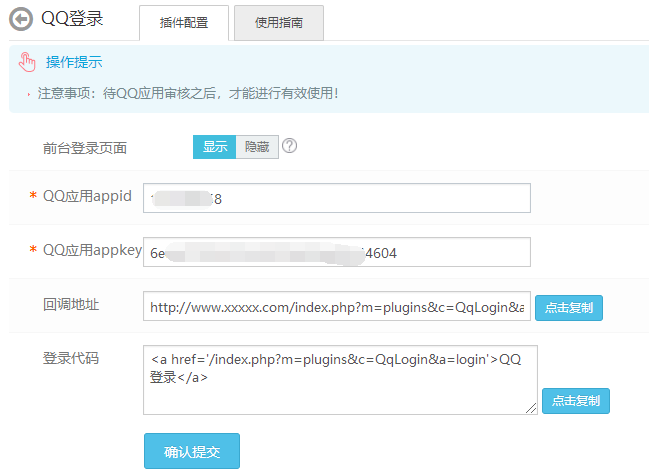Copy the callback address with 点击复制
This screenshot has width=649, height=471.
569,308
